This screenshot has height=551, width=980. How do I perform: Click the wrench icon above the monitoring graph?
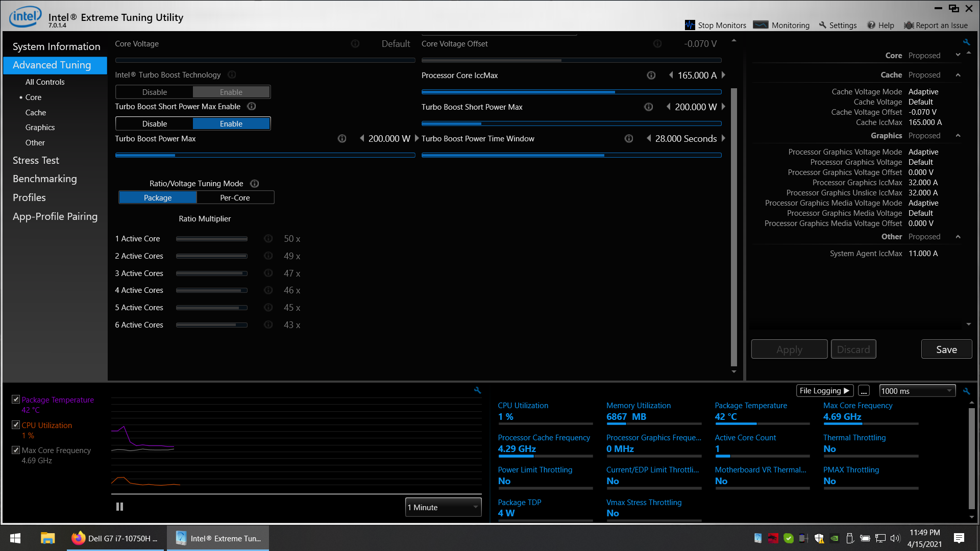(477, 390)
